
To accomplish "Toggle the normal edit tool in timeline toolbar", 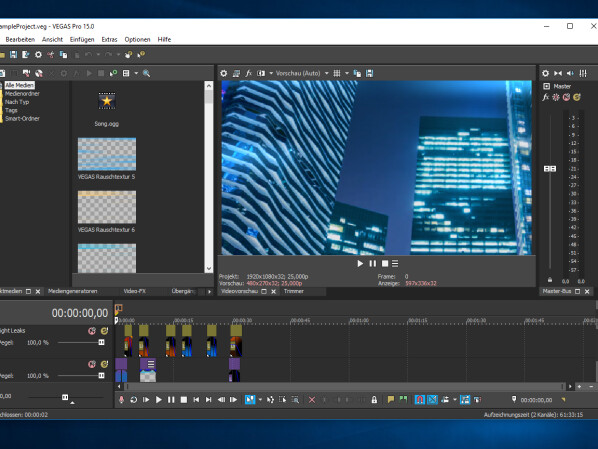I will pyautogui.click(x=250, y=400).
